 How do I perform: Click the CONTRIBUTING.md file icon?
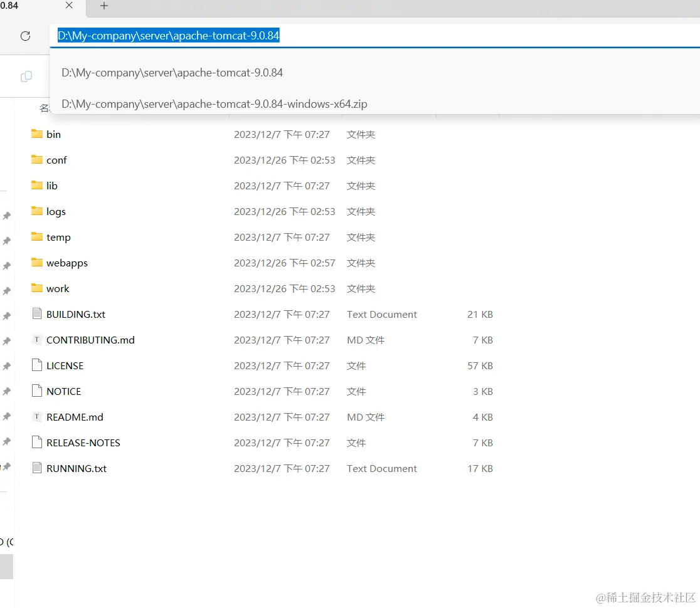click(x=37, y=340)
